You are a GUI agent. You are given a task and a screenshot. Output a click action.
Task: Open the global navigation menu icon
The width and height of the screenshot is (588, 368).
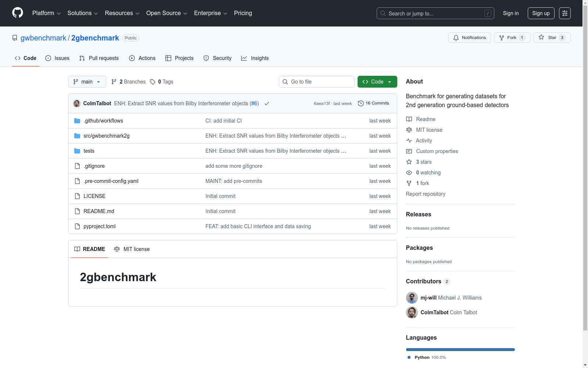pyautogui.click(x=565, y=13)
